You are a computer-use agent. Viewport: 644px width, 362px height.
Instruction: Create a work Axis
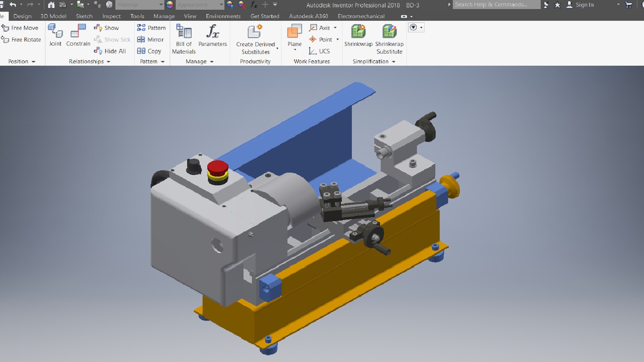point(320,28)
